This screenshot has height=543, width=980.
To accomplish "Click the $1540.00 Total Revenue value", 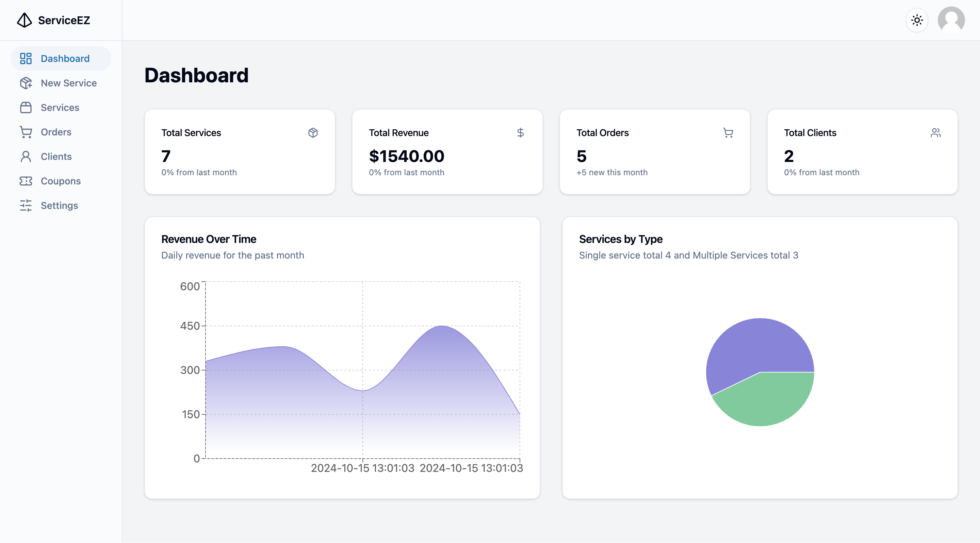I will (x=406, y=156).
